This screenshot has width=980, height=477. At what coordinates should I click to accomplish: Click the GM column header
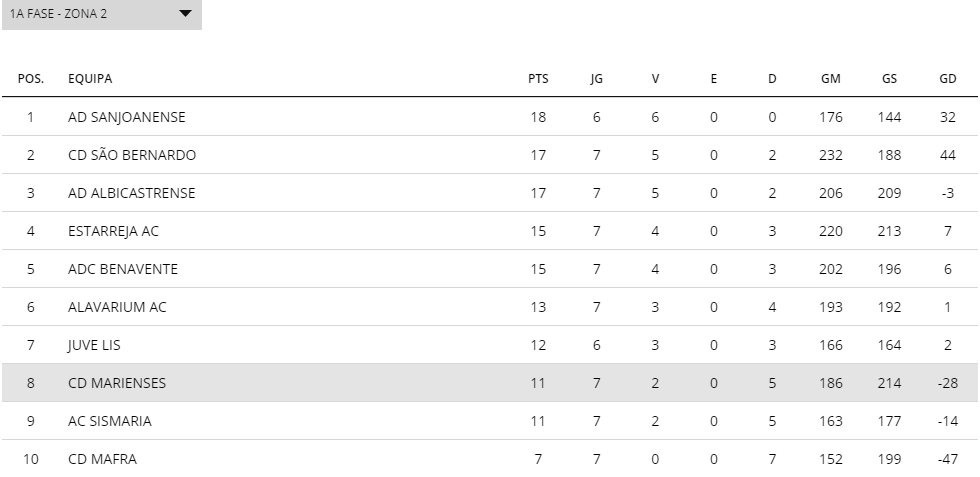pyautogui.click(x=831, y=79)
